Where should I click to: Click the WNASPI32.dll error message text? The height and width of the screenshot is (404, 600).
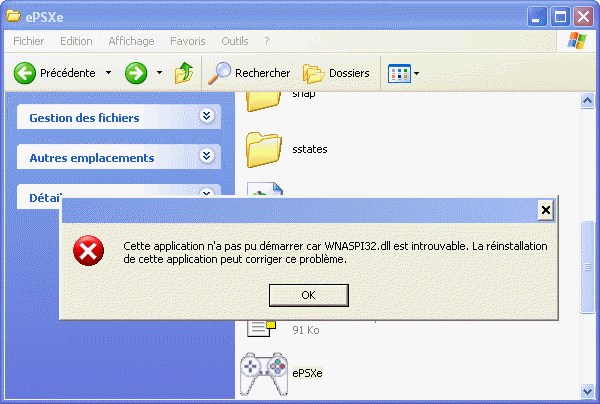point(335,252)
